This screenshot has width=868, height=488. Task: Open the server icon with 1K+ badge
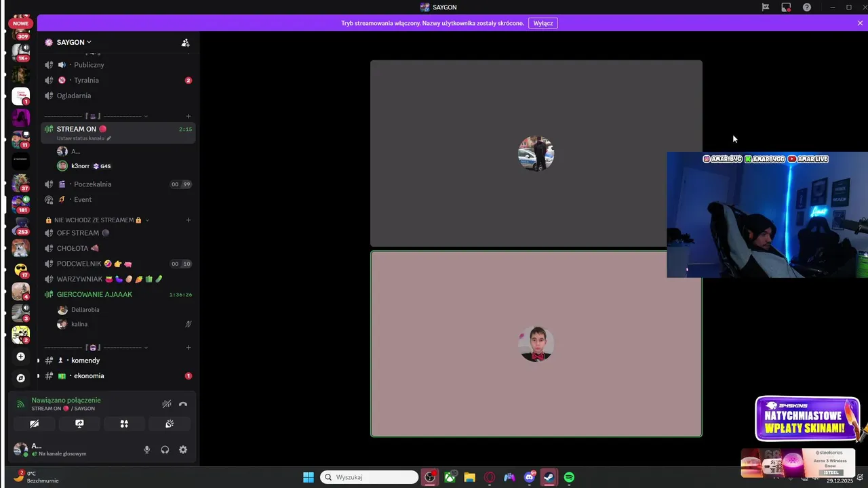(x=20, y=52)
